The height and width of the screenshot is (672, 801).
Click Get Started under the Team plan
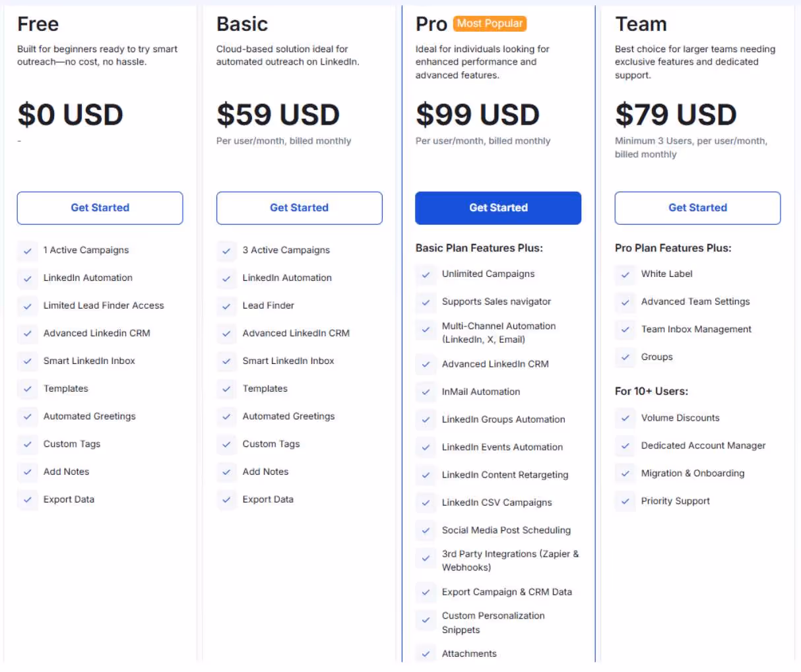coord(697,208)
